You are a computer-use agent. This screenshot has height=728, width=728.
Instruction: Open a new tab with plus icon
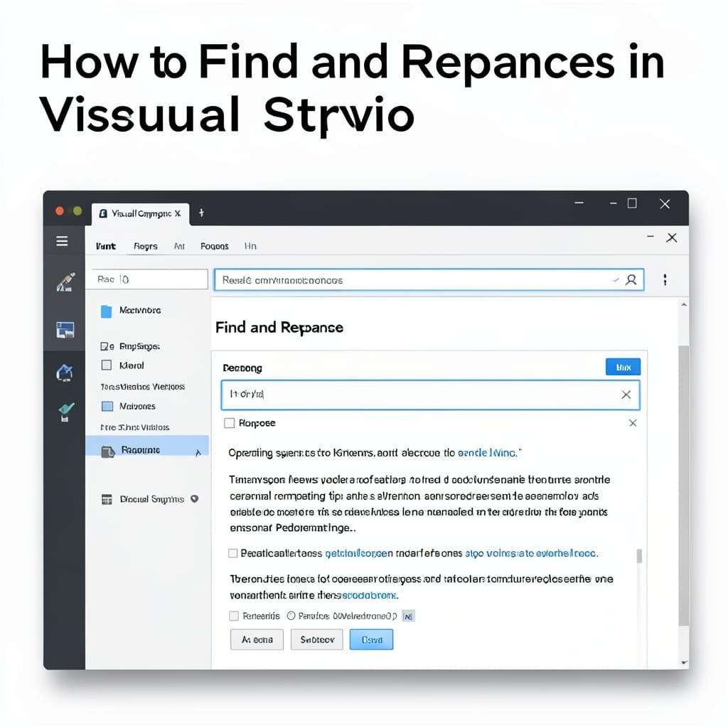201,213
